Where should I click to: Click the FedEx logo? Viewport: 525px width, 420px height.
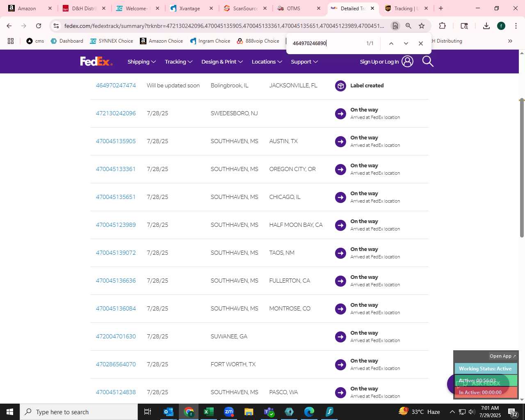click(96, 62)
